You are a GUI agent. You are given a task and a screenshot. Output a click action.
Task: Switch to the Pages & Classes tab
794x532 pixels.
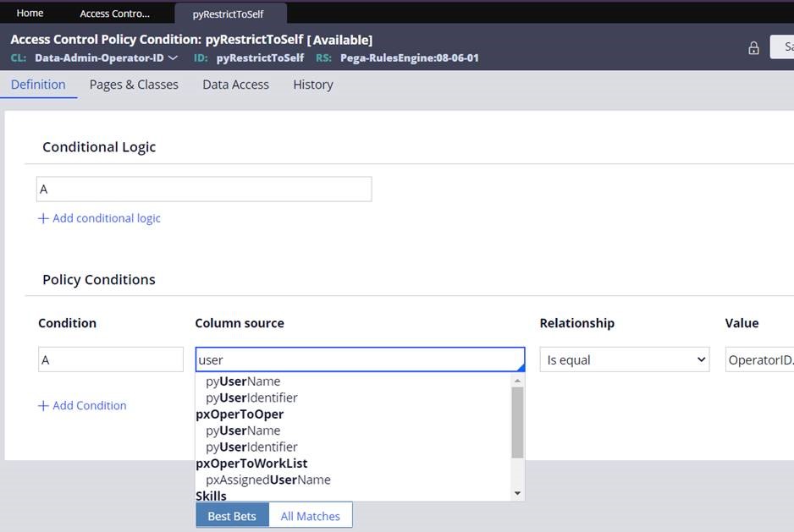(x=134, y=85)
